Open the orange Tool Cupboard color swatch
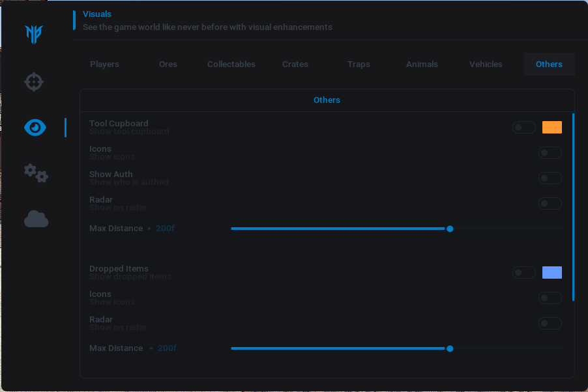588x392 pixels. (x=551, y=128)
